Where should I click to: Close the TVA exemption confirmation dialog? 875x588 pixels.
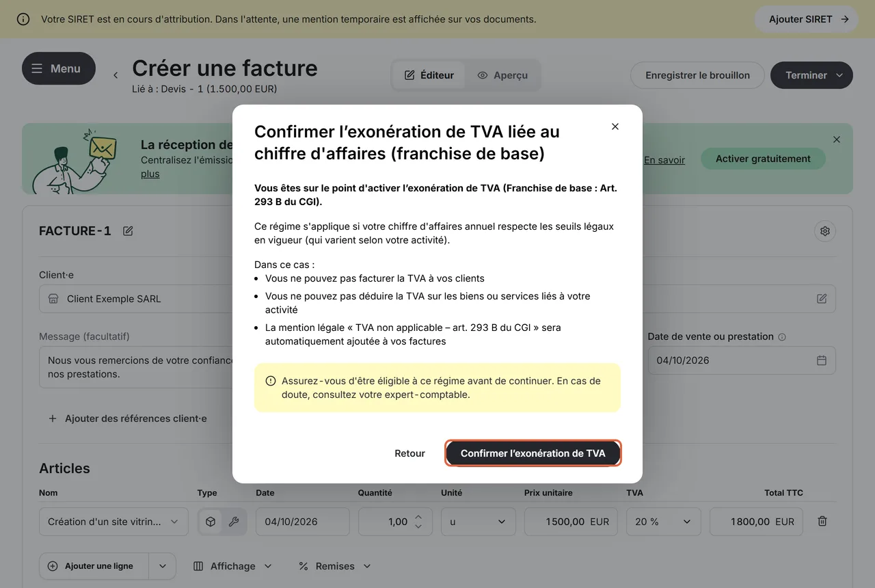coord(615,126)
